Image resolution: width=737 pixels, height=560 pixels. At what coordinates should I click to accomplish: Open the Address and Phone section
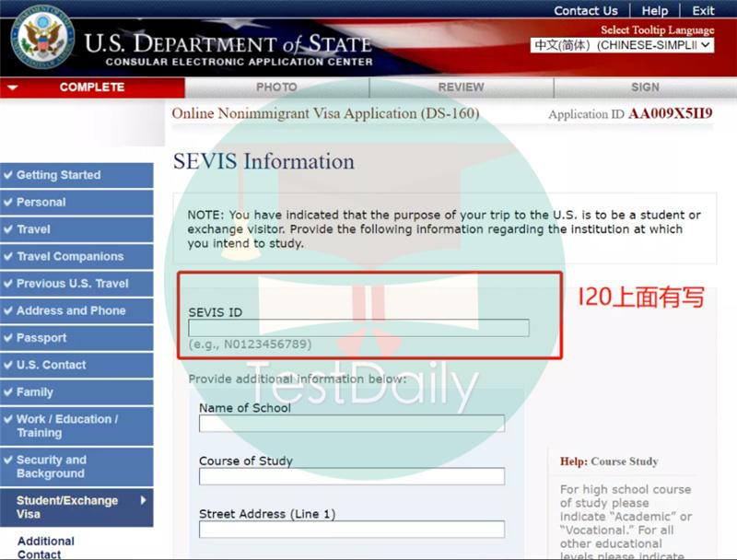76,311
